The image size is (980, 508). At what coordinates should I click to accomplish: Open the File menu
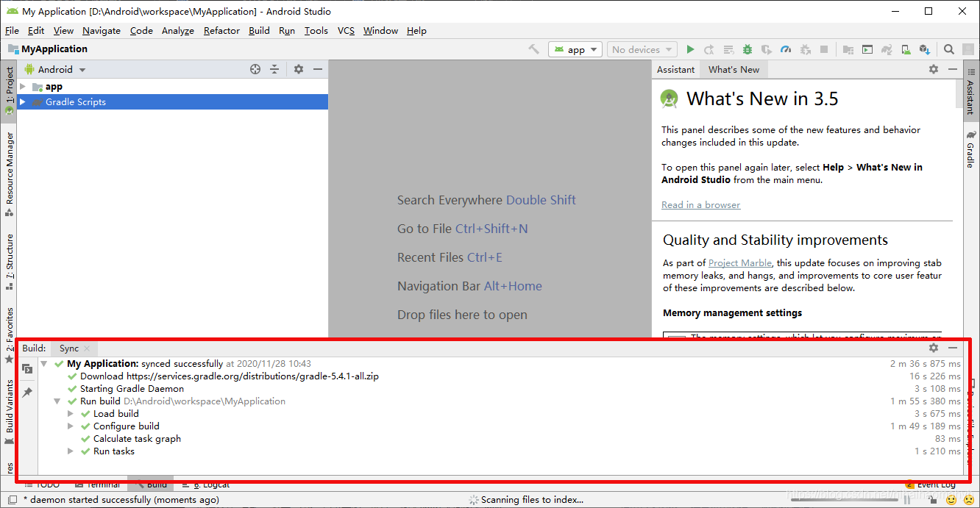(x=12, y=30)
